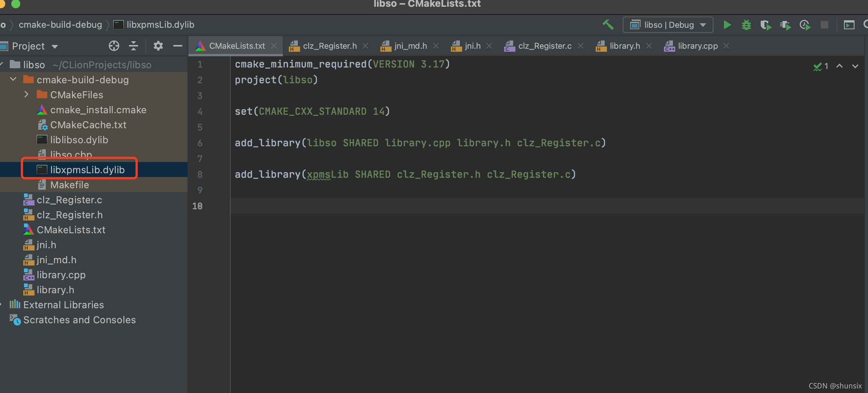
Task: Click the locate/select opened file target icon
Action: click(114, 46)
